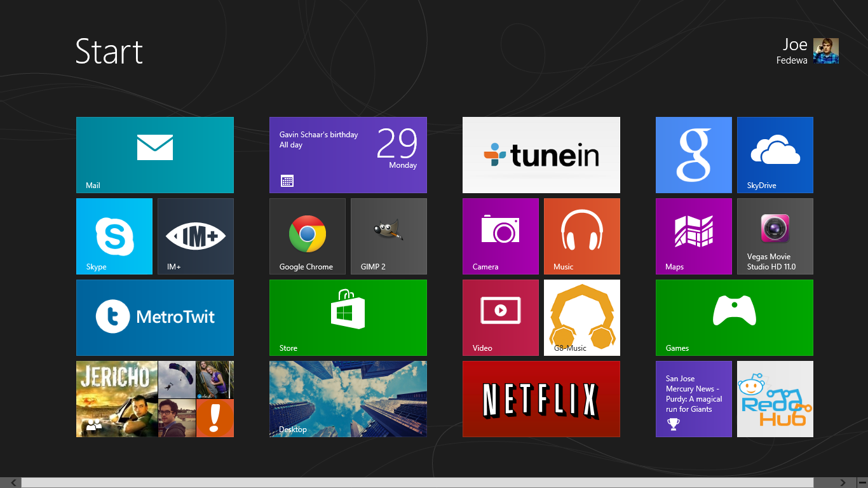Launch G8-Music tile
868x488 pixels.
point(582,317)
